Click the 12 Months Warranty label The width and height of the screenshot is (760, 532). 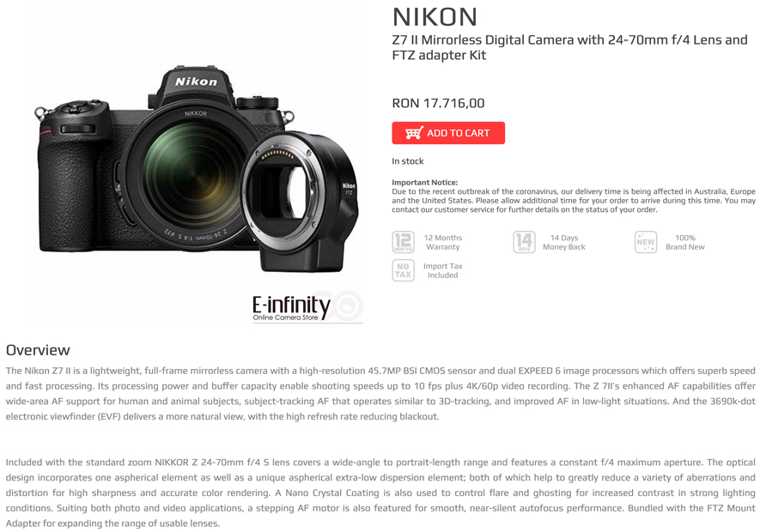click(x=442, y=242)
